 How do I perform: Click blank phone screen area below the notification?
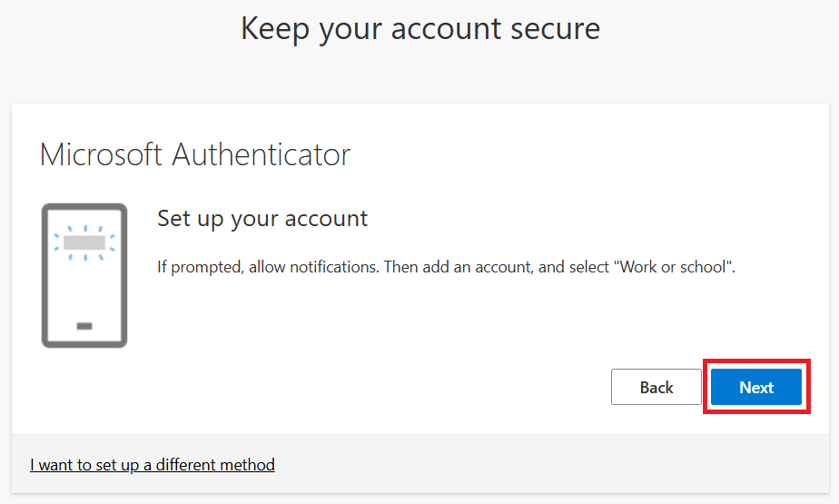84,292
